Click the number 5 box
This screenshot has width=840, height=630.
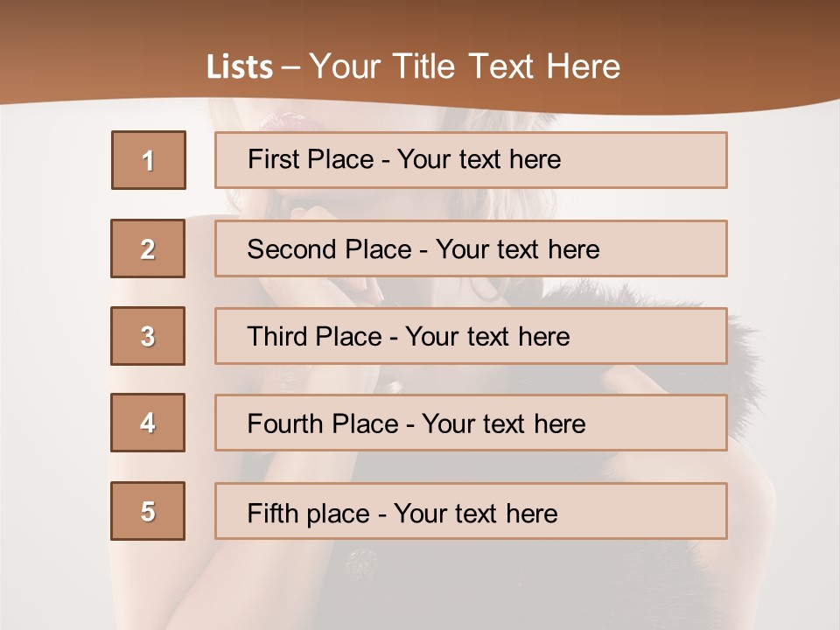[148, 511]
